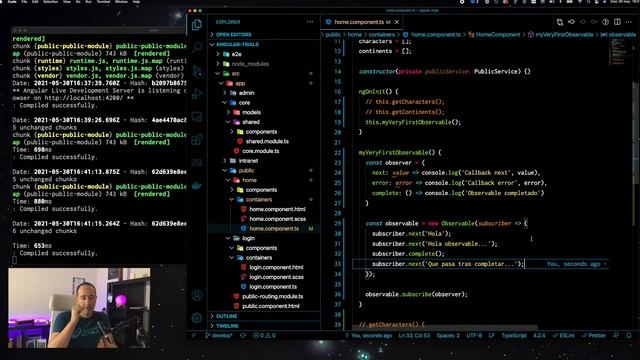Screen dimensions: 640x360
Task: Open the Run and Debug view
Action: 197,94
